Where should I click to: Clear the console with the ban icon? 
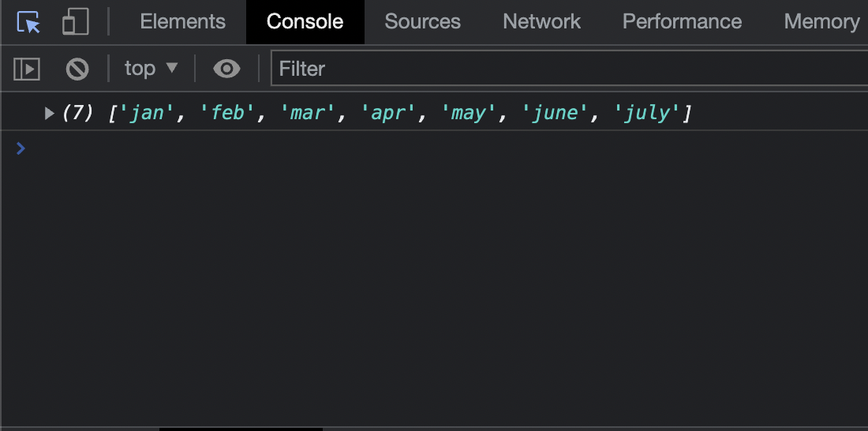coord(77,69)
